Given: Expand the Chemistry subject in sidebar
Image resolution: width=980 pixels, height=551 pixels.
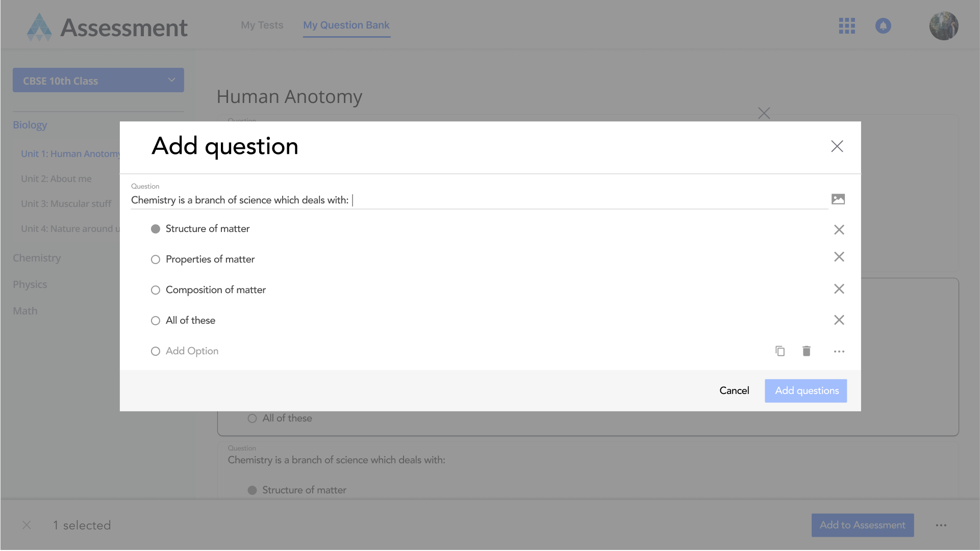Looking at the screenshot, I should tap(37, 258).
